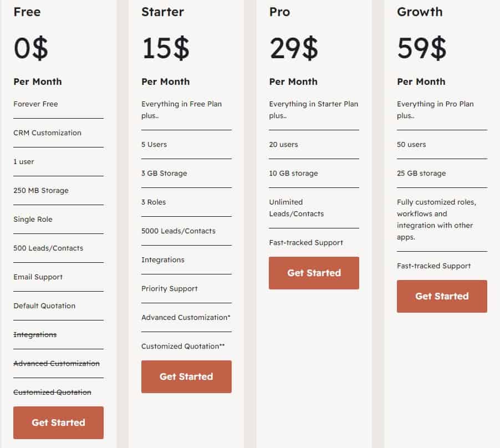The width and height of the screenshot is (500, 448).
Task: Click the 0$ price label
Action: tap(32, 48)
